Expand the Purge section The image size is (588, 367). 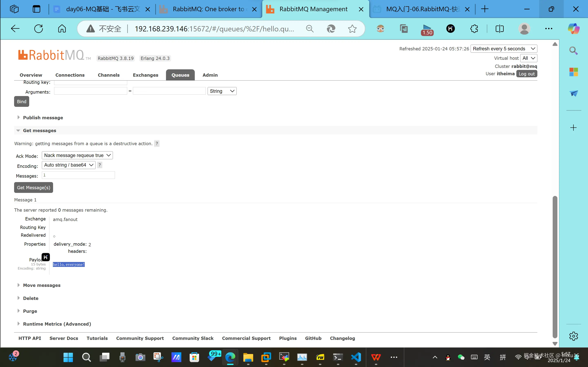[x=30, y=311]
